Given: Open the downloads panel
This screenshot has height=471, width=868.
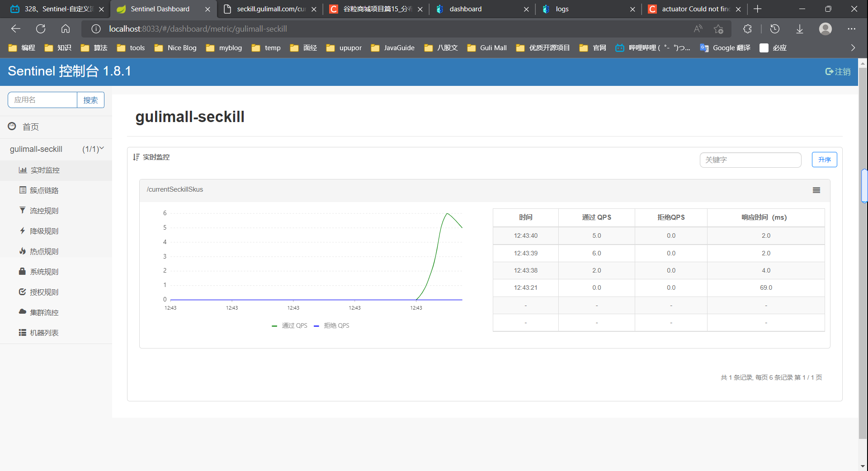Looking at the screenshot, I should pyautogui.click(x=800, y=29).
